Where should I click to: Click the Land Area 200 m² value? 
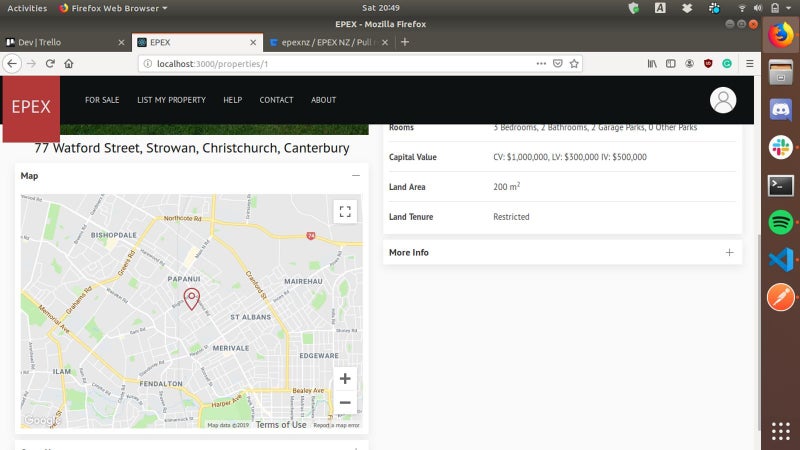coord(507,186)
